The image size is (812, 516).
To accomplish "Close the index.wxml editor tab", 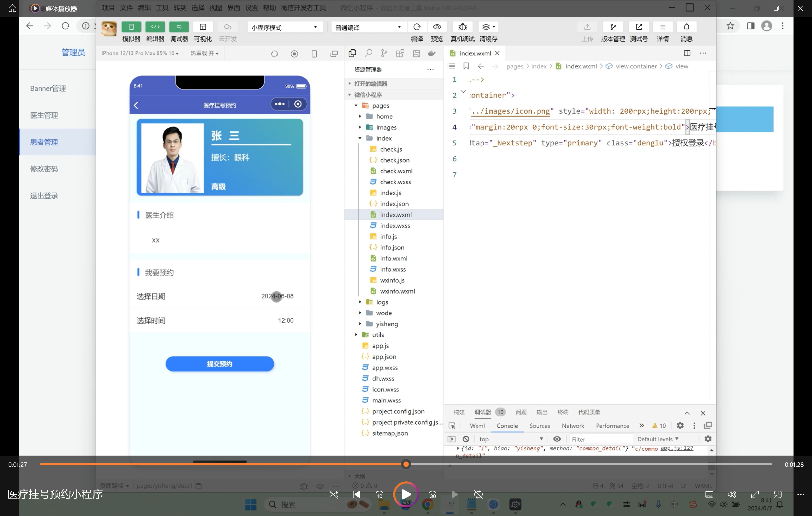I will (497, 53).
